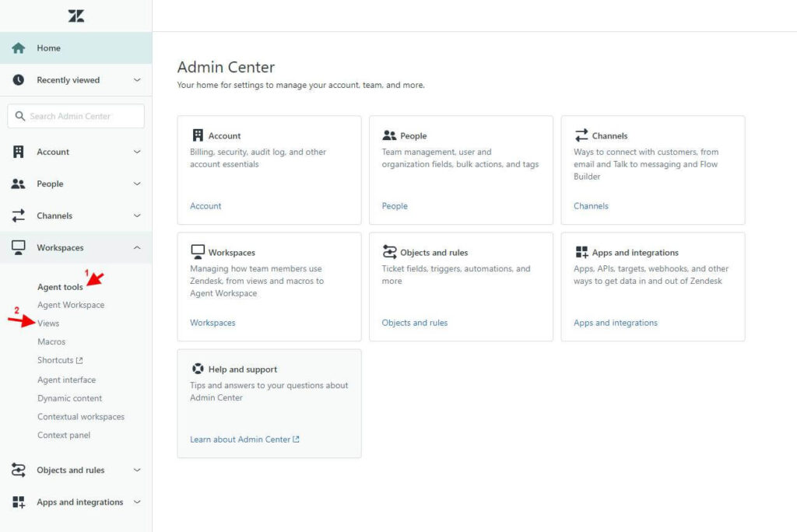The image size is (797, 532).
Task: Click the Zendesk logo icon
Action: click(76, 16)
